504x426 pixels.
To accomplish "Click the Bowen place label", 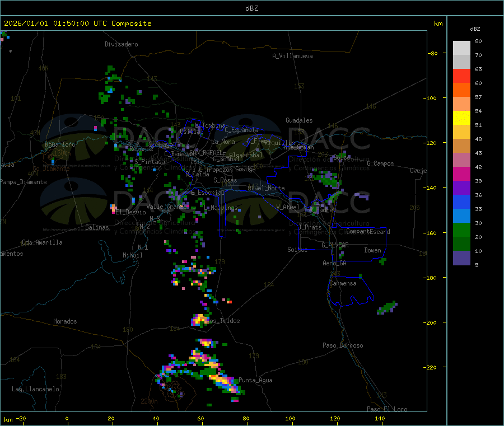I will click(x=373, y=250).
